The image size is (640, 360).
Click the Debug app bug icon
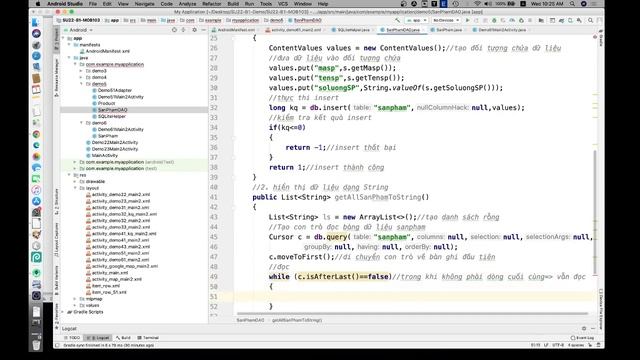pos(494,20)
